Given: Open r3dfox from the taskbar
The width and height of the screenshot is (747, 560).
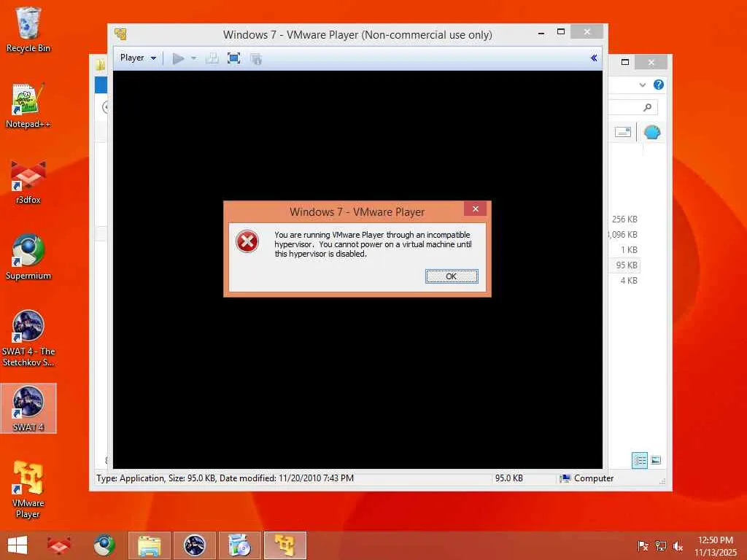Looking at the screenshot, I should point(59,545).
